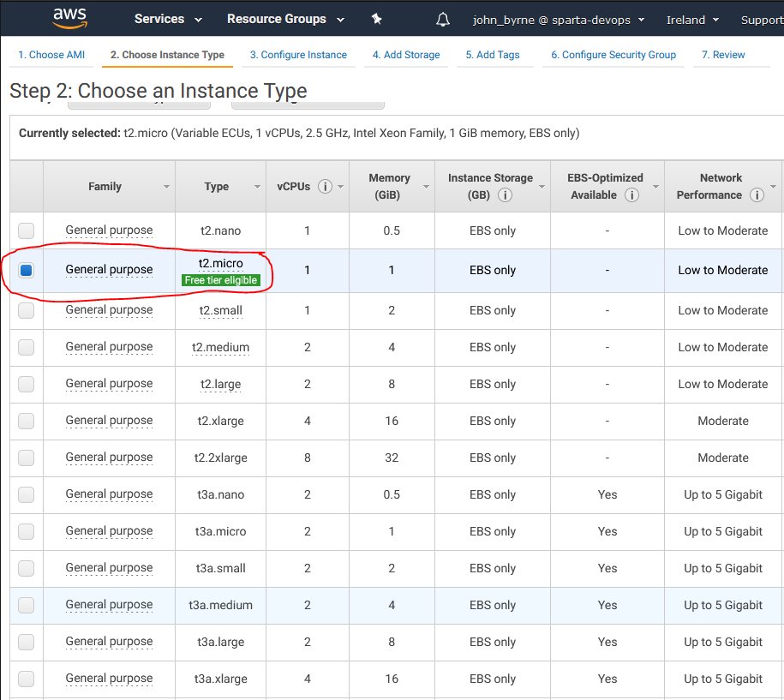784x700 pixels.
Task: Click the t3a.micro type cell
Action: tap(220, 531)
